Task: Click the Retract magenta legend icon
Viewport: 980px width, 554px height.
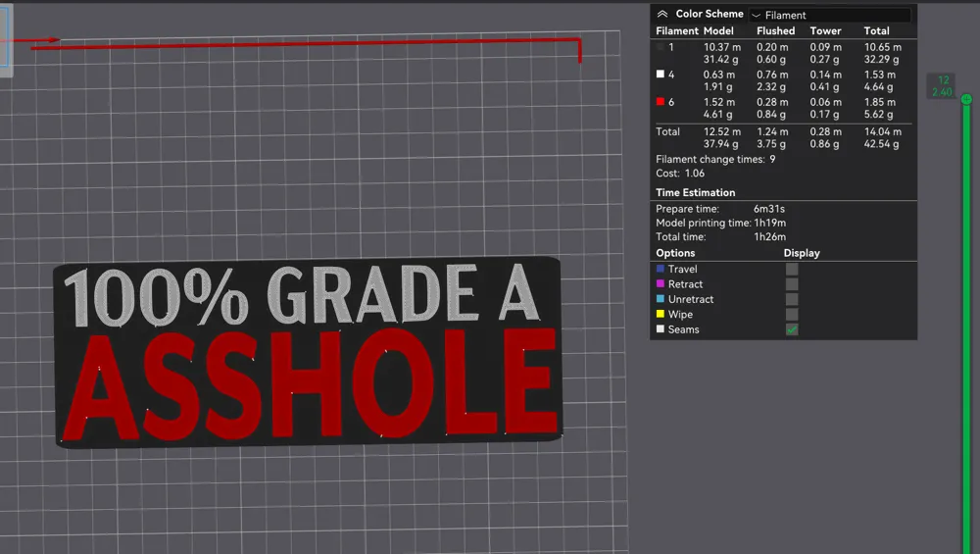Action: (660, 284)
